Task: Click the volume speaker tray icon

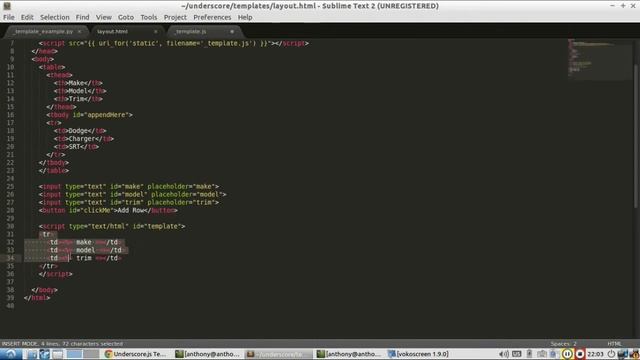Action: point(504,354)
